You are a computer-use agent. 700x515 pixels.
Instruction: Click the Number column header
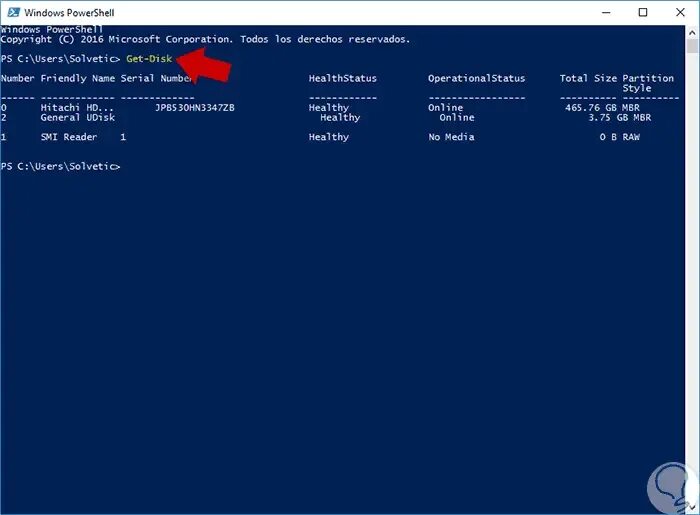pos(17,79)
